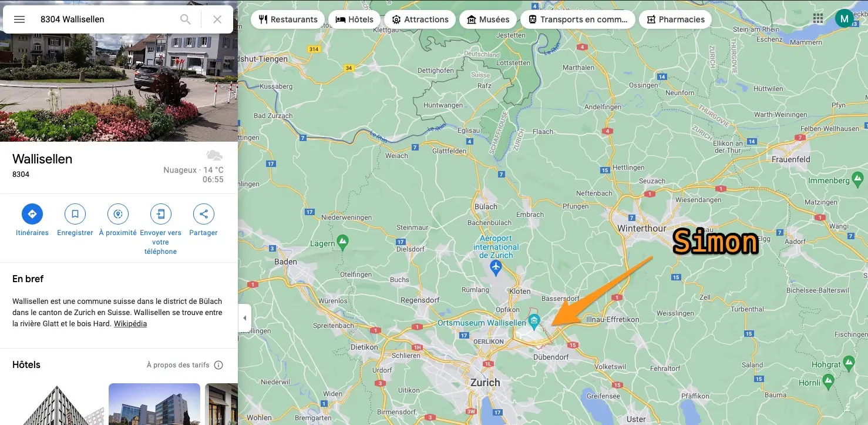Click the Aéroport international de Zurich icon
Image resolution: width=868 pixels, height=425 pixels.
(x=496, y=268)
